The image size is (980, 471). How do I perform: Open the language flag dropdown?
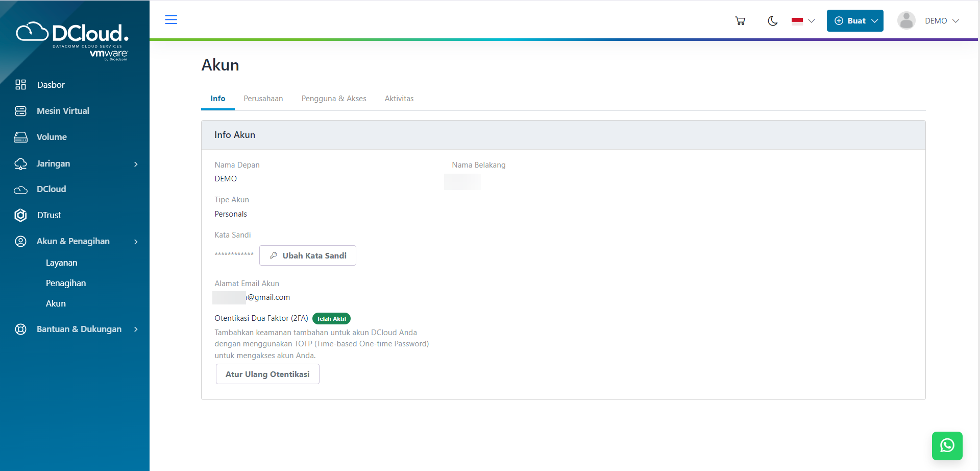(x=803, y=21)
